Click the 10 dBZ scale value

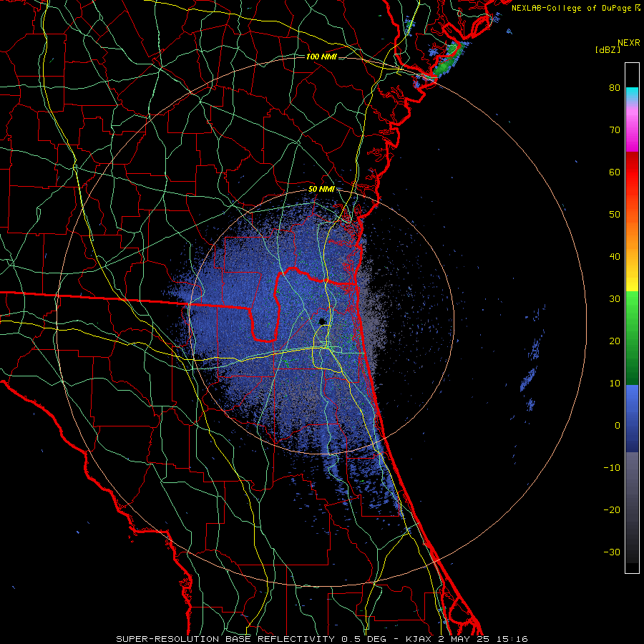tap(615, 384)
